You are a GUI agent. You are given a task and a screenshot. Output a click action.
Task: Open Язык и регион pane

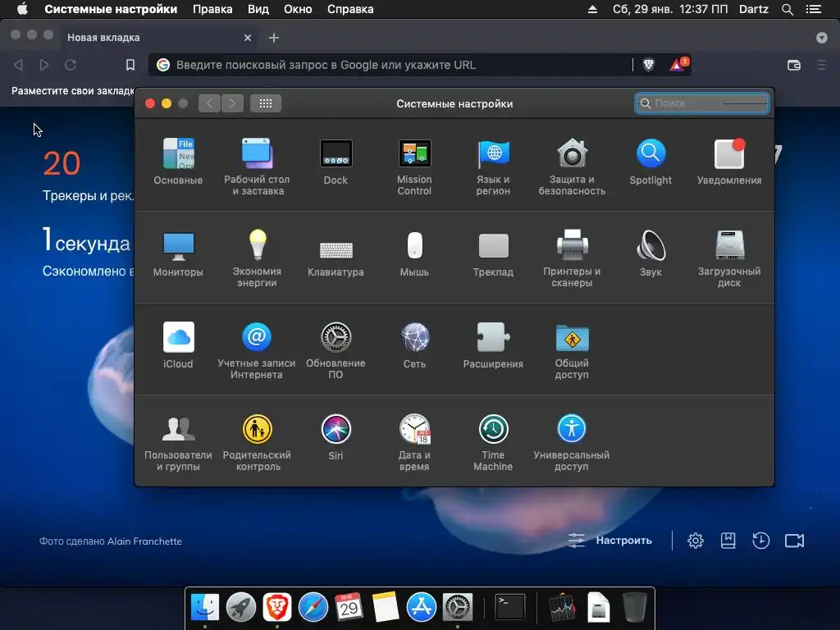[493, 167]
